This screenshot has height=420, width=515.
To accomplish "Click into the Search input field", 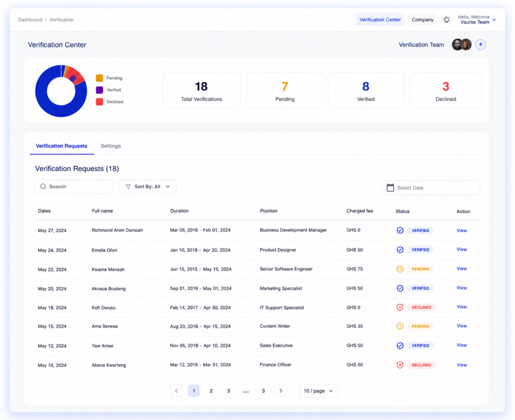I will [x=74, y=186].
